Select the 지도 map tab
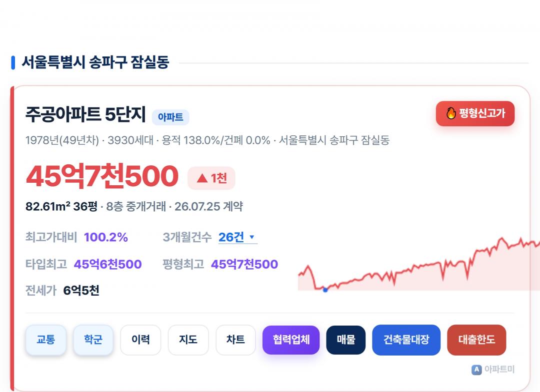 click(x=188, y=340)
